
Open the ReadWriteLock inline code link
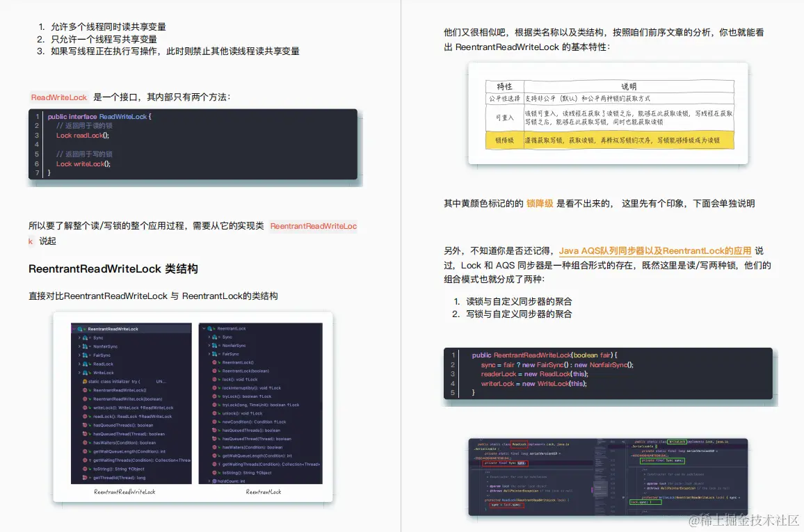58,97
